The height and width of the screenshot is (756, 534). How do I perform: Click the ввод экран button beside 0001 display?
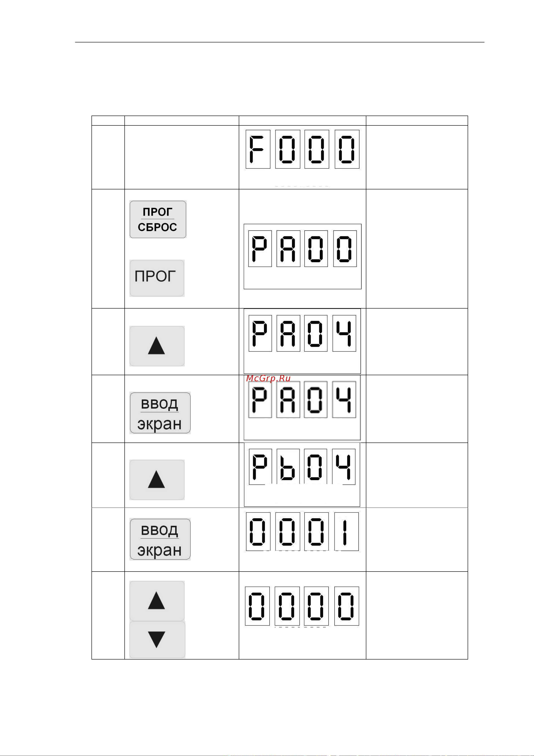pos(160,539)
